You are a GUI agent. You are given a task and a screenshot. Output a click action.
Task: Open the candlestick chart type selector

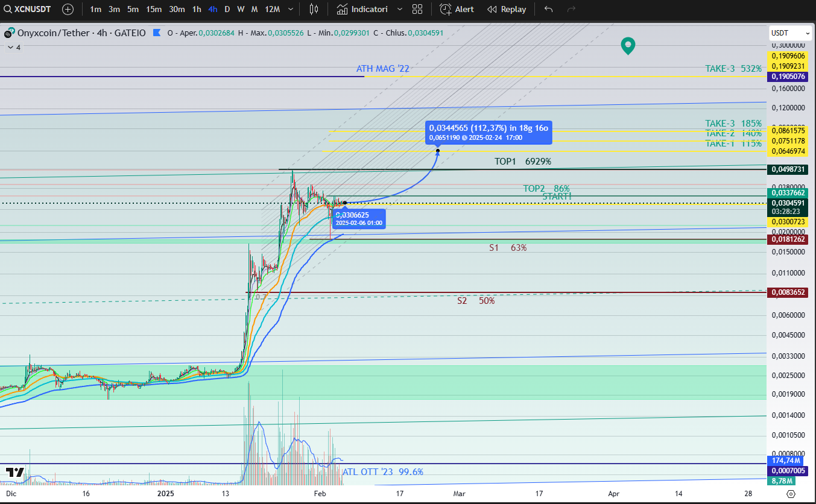pyautogui.click(x=313, y=9)
